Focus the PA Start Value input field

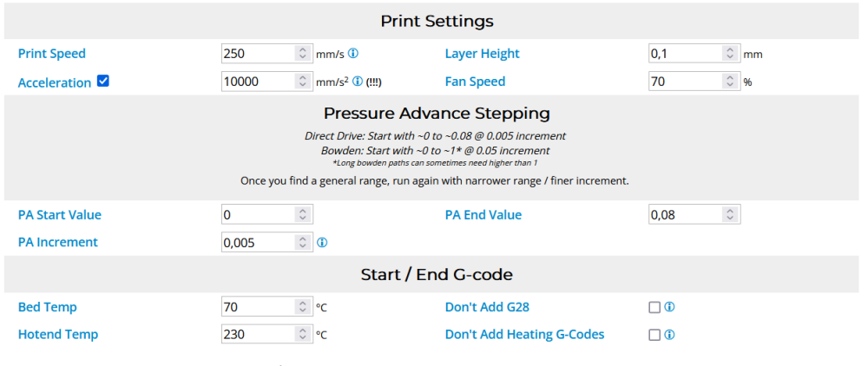pos(258,214)
